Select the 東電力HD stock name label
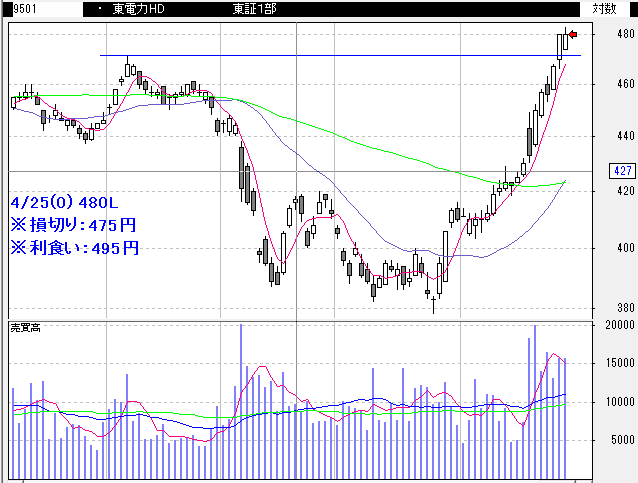 138,9
